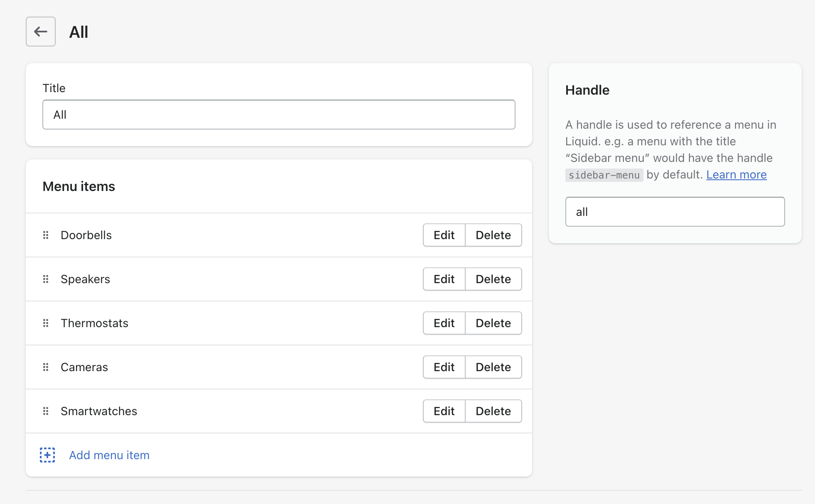Image resolution: width=815 pixels, height=504 pixels.
Task: Edit the Speakers menu item
Action: (x=444, y=279)
